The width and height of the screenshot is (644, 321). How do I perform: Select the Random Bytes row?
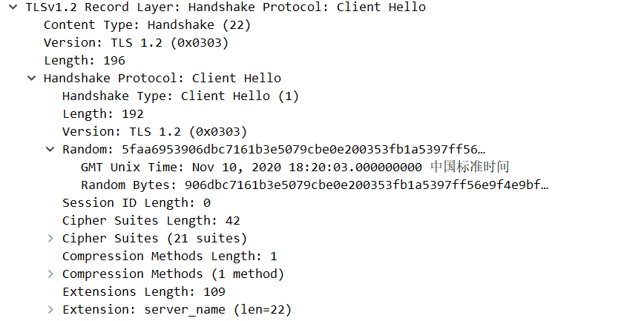click(x=319, y=185)
